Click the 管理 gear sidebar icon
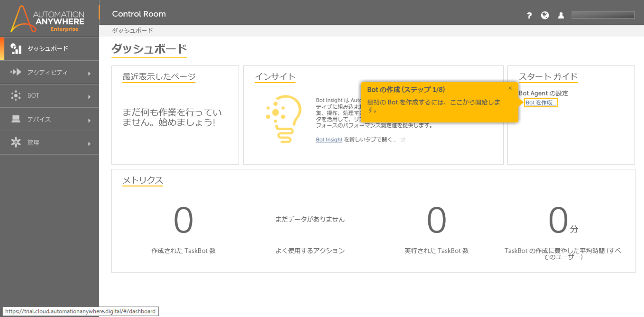This screenshot has height=317, width=644. pos(16,142)
